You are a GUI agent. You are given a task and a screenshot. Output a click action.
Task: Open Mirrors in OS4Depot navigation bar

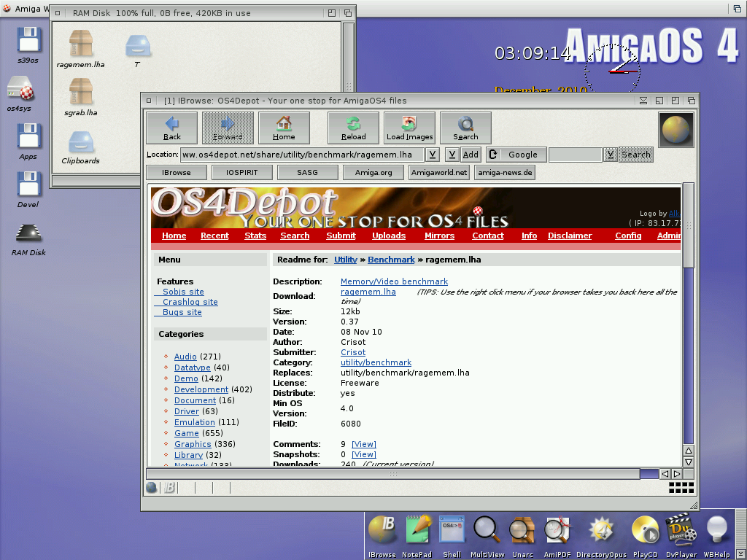[439, 236]
